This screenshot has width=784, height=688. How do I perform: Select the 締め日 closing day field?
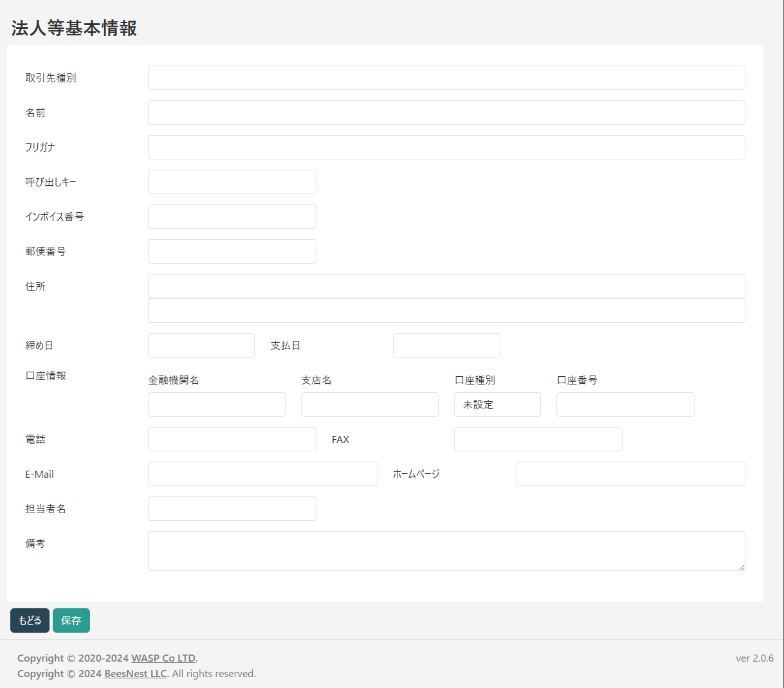(x=201, y=345)
